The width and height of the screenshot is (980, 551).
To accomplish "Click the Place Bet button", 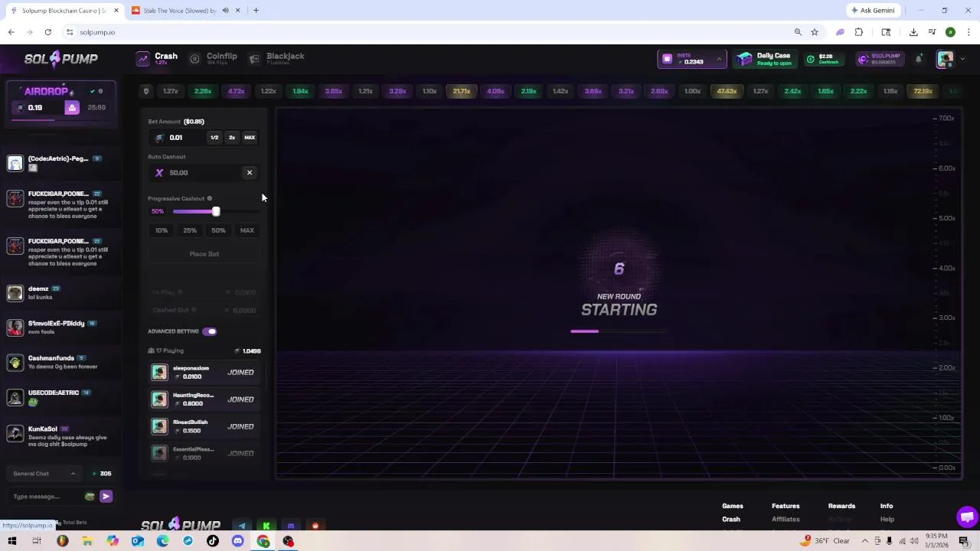I will [204, 254].
